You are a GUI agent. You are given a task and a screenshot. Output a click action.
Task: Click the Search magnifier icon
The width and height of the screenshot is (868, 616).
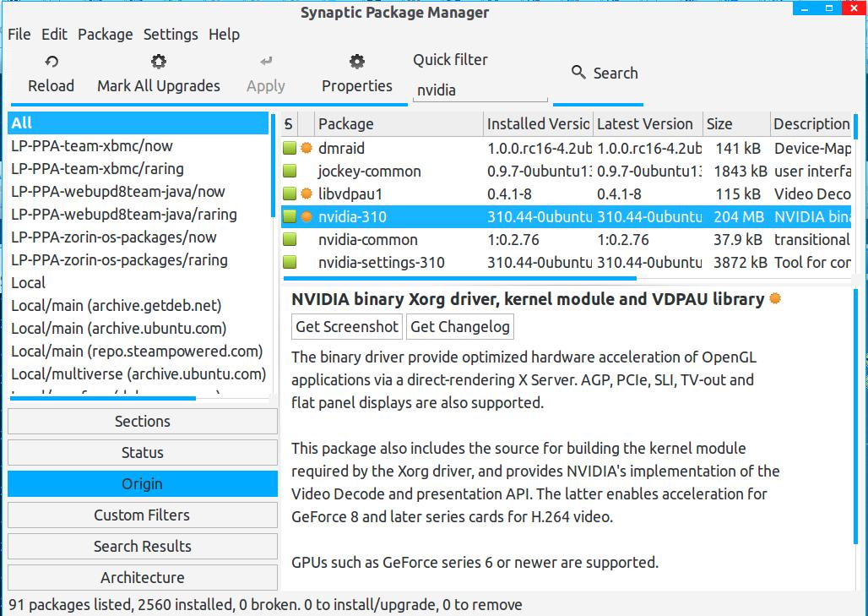[x=578, y=73]
